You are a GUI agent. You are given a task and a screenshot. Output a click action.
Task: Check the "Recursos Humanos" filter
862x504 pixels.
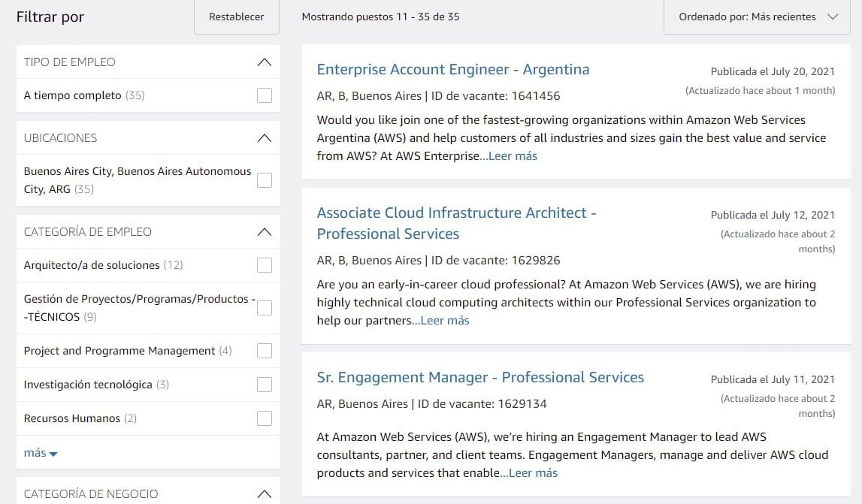(x=264, y=418)
